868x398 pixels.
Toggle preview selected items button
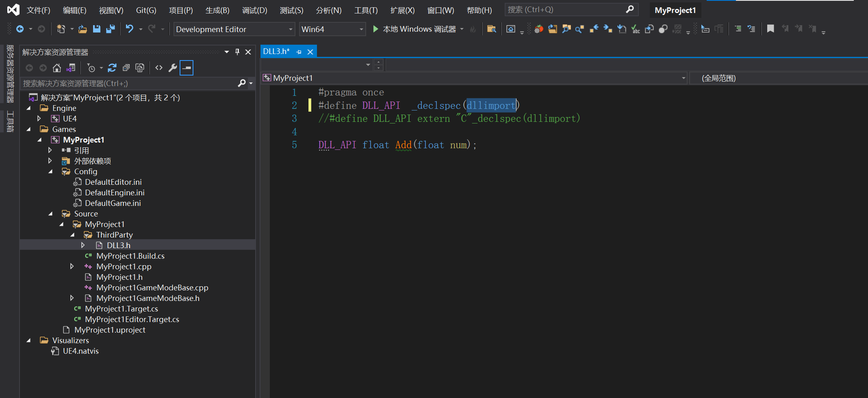(x=187, y=68)
